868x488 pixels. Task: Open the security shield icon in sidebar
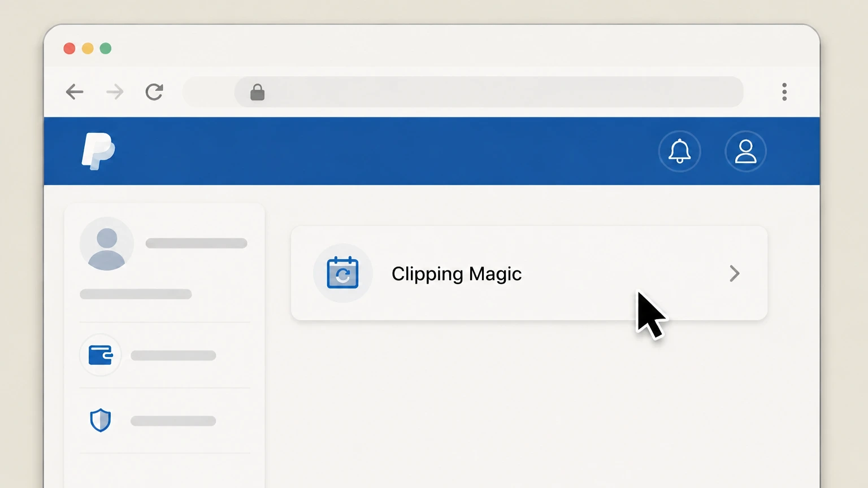(x=101, y=420)
